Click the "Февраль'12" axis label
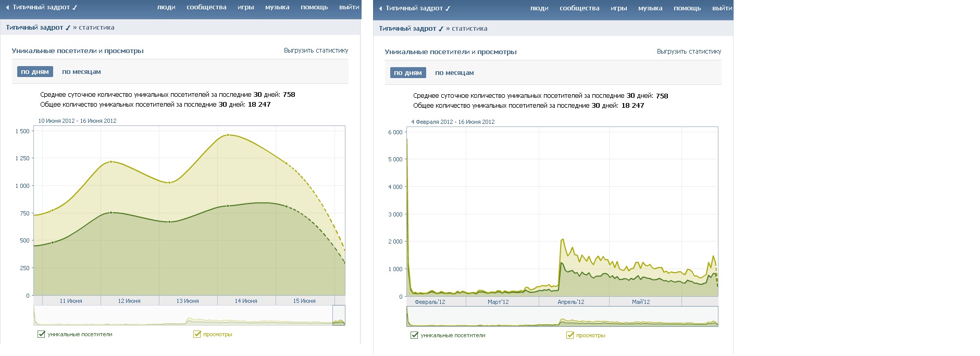The image size is (980, 356). (x=430, y=302)
